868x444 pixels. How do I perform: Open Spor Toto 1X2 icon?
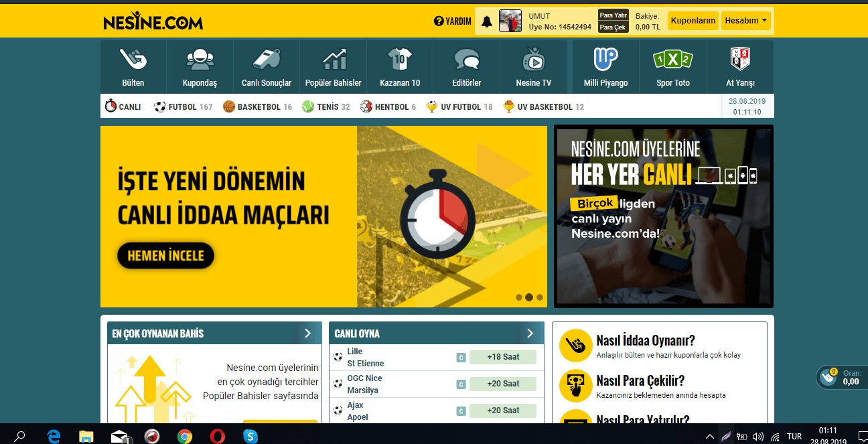point(672,59)
